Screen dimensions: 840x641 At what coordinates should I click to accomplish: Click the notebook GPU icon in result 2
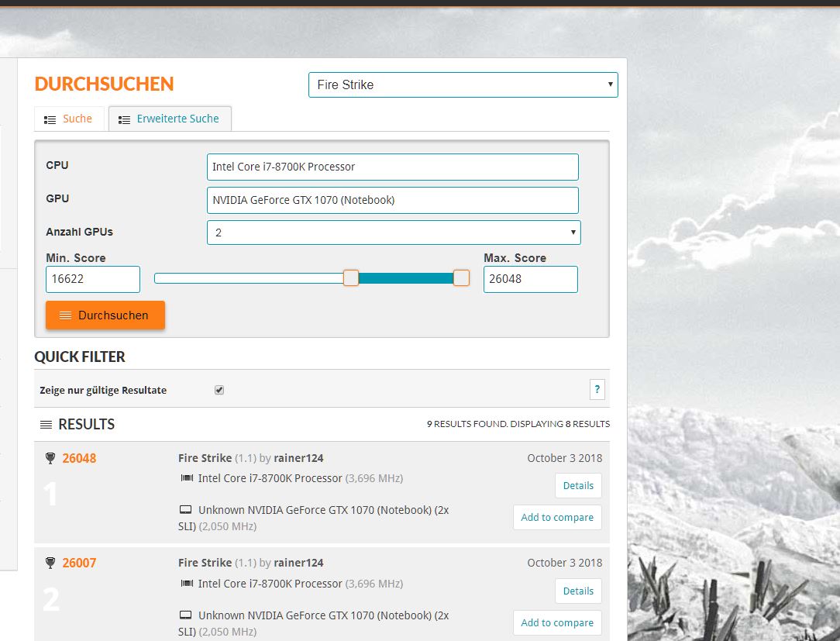(185, 615)
